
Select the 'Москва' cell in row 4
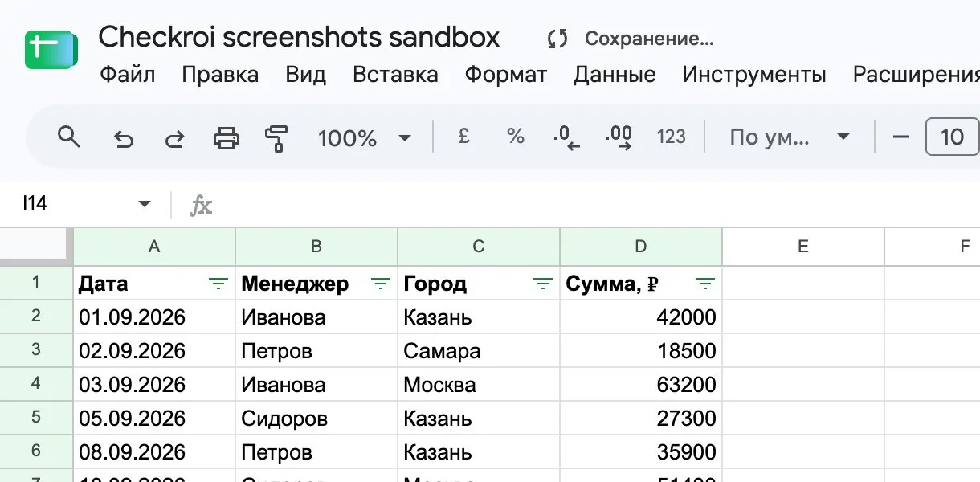point(479,385)
